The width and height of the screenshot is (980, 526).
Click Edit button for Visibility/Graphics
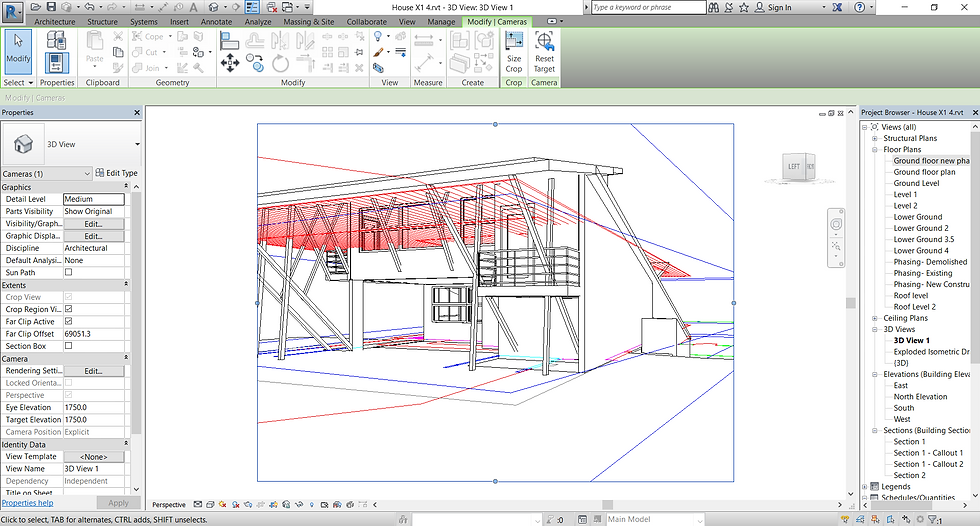click(x=93, y=224)
